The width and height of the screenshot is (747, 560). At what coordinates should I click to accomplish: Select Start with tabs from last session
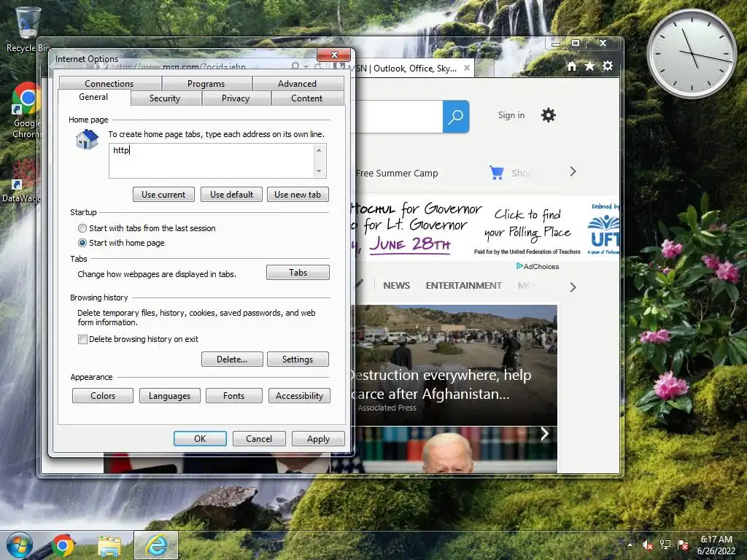click(x=82, y=228)
